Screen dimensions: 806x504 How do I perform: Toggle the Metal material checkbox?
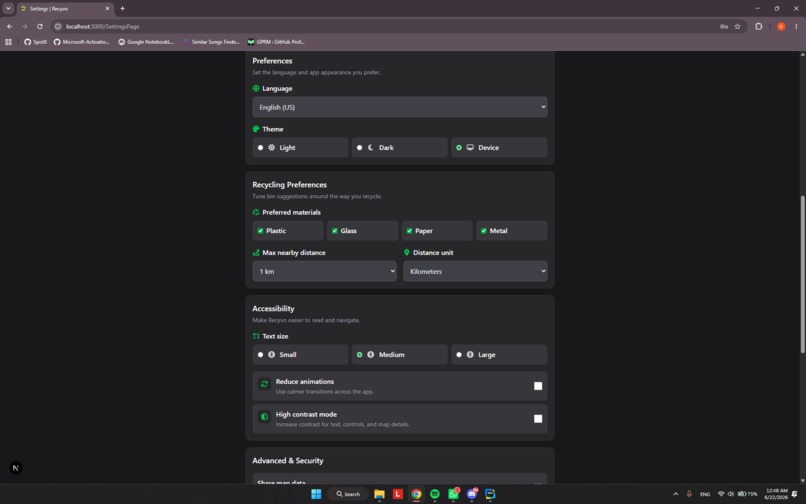tap(484, 231)
